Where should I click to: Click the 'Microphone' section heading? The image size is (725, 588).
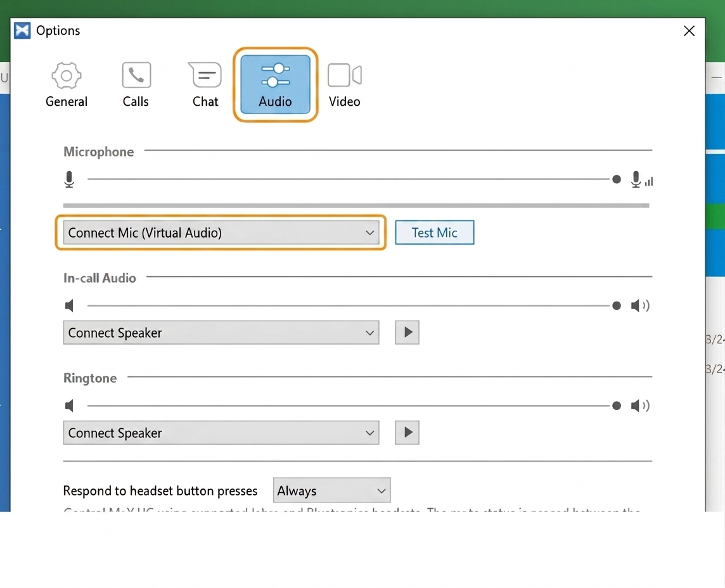click(98, 152)
